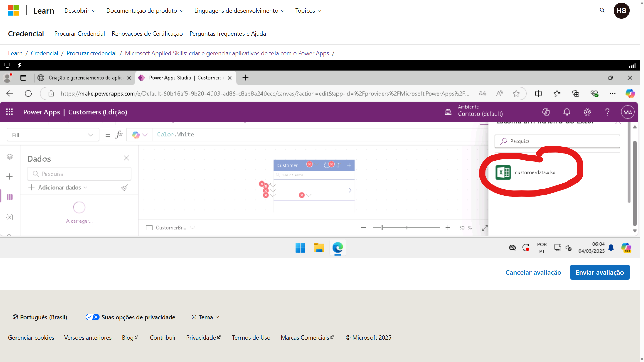Screen dimensions: 644x362
Task: Open Perguntas frequentes e Ajuda nav item
Action: pyautogui.click(x=228, y=34)
